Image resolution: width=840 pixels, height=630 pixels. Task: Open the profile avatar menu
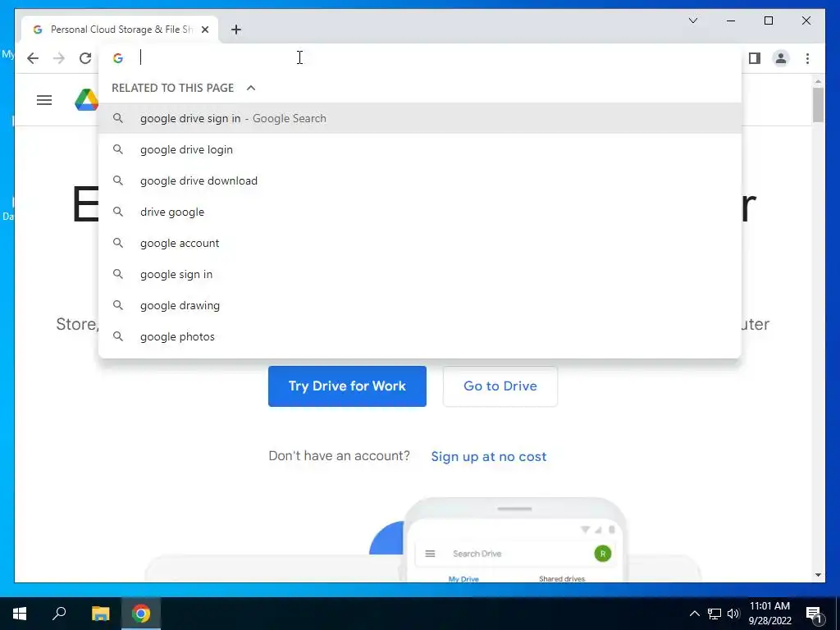click(781, 58)
